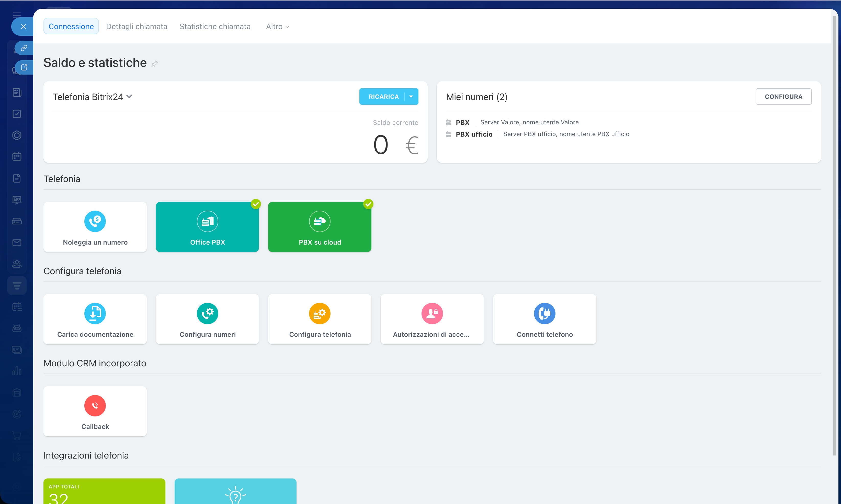
Task: Open Autorizzazioni di accesso icon
Action: pos(432,313)
